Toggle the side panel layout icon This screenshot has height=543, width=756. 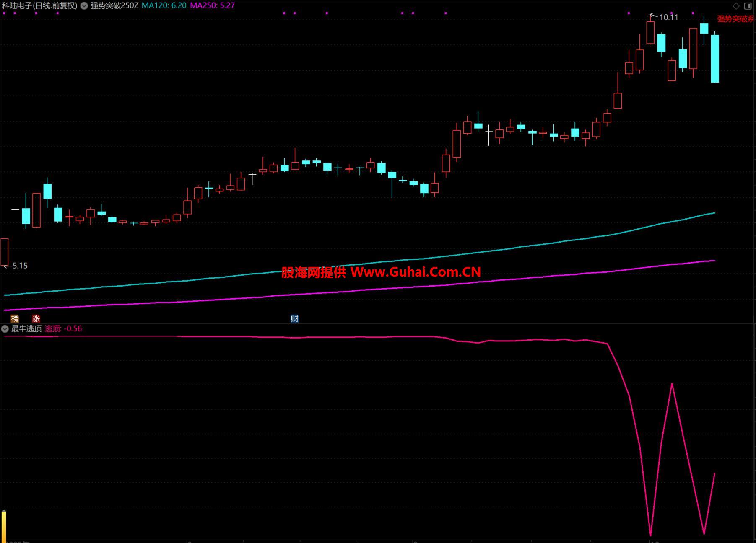(x=748, y=6)
